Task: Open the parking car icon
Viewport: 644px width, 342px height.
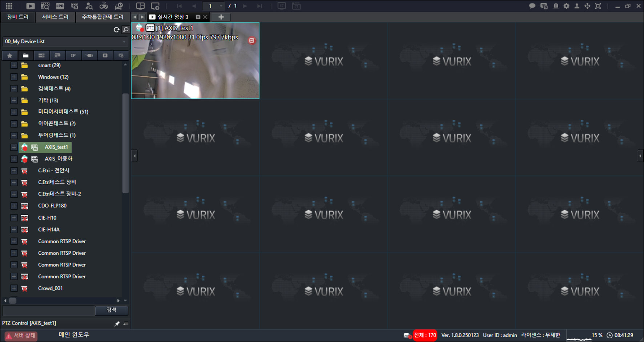Action: [x=119, y=6]
